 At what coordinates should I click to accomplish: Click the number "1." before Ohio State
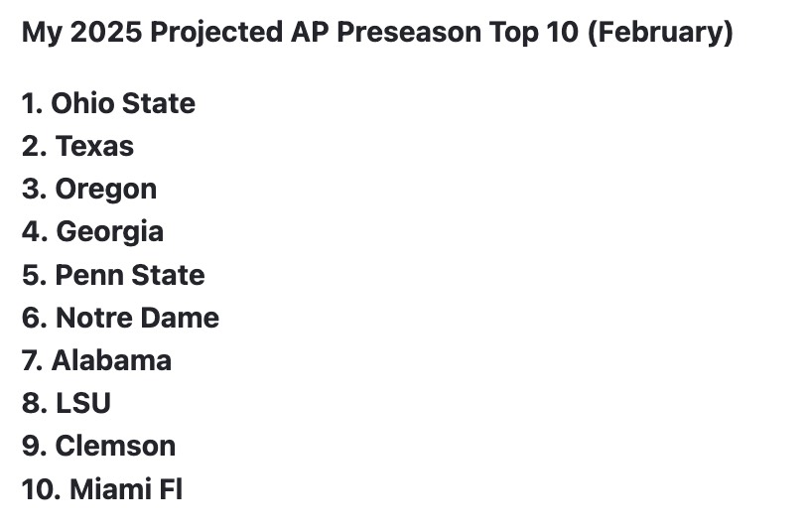(31, 103)
